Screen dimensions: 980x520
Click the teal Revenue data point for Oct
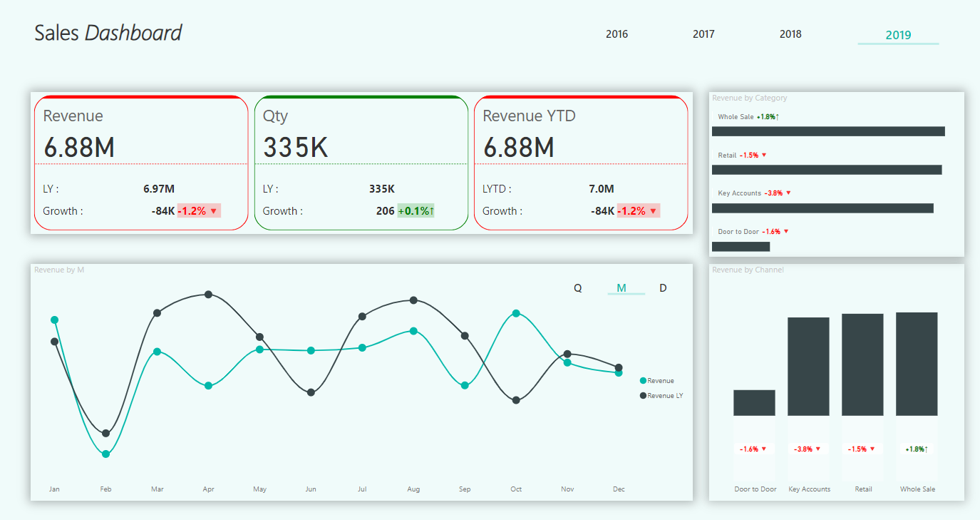(x=516, y=313)
